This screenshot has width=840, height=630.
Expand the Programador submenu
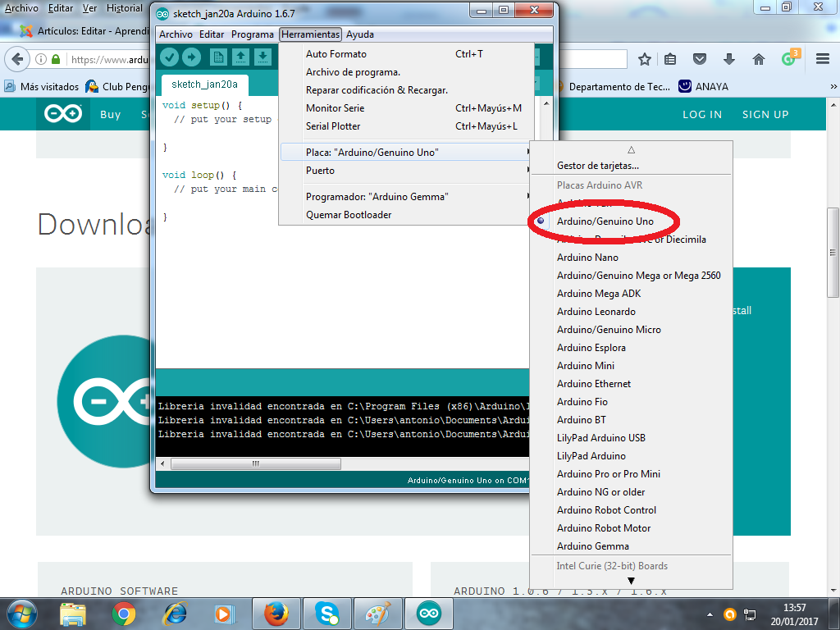point(406,197)
